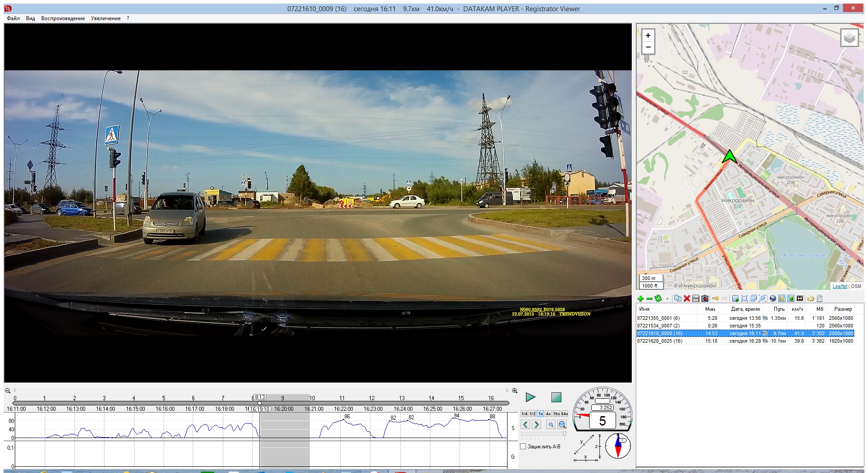Click the open folder icon in toolbar
868x473 pixels.
[811, 299]
